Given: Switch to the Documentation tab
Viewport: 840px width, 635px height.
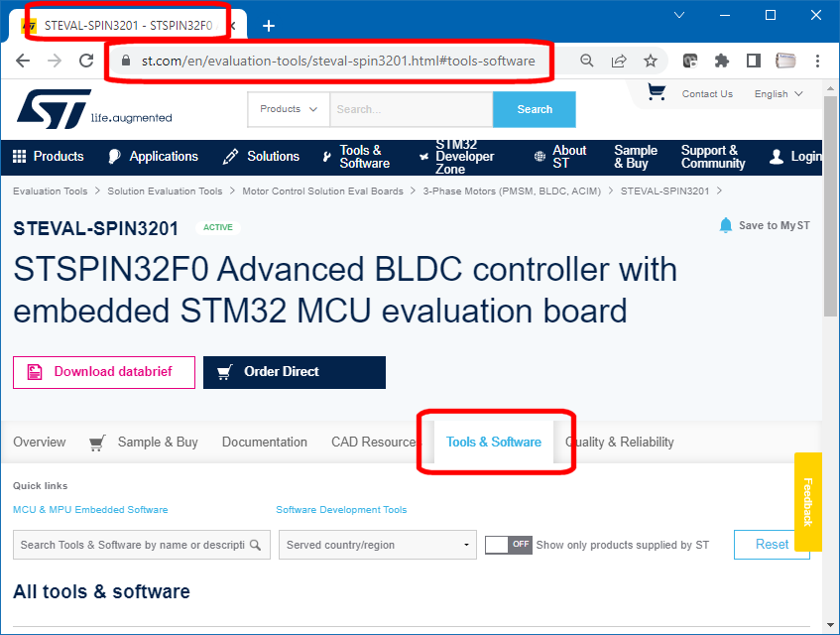Looking at the screenshot, I should coord(265,443).
